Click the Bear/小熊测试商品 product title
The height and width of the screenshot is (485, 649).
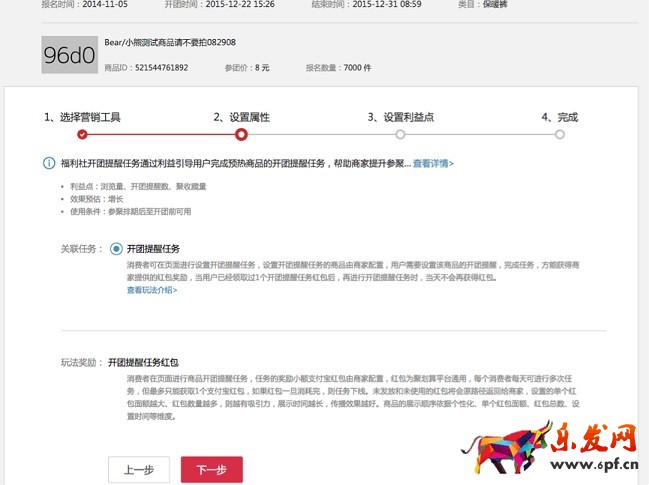tap(170, 43)
